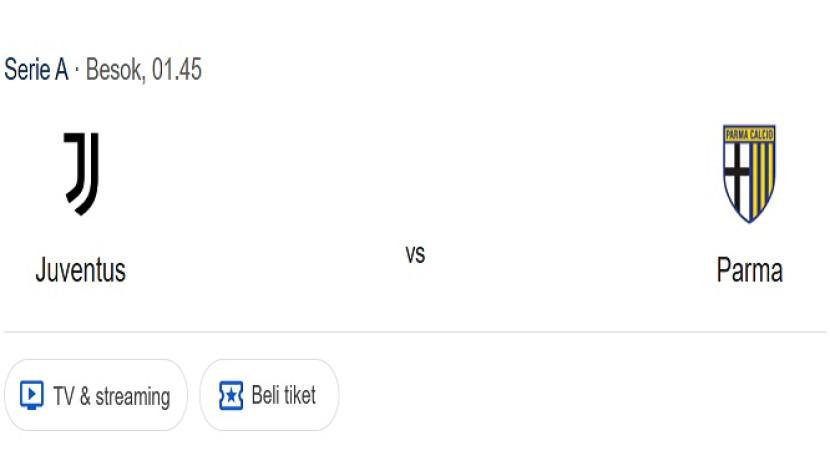The height and width of the screenshot is (466, 830).
Task: Click the divider line below the teams
Action: click(x=415, y=332)
